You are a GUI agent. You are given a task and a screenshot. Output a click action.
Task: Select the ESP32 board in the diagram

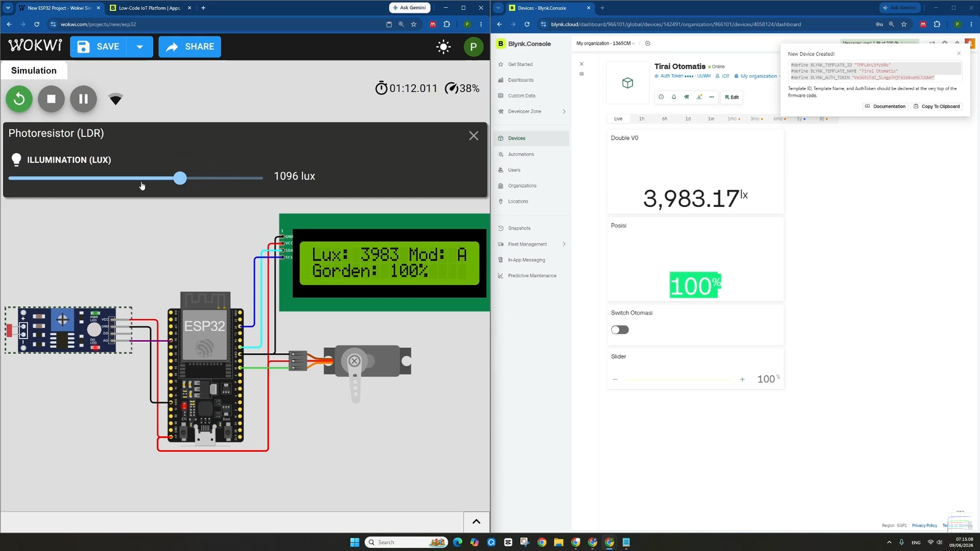206,367
